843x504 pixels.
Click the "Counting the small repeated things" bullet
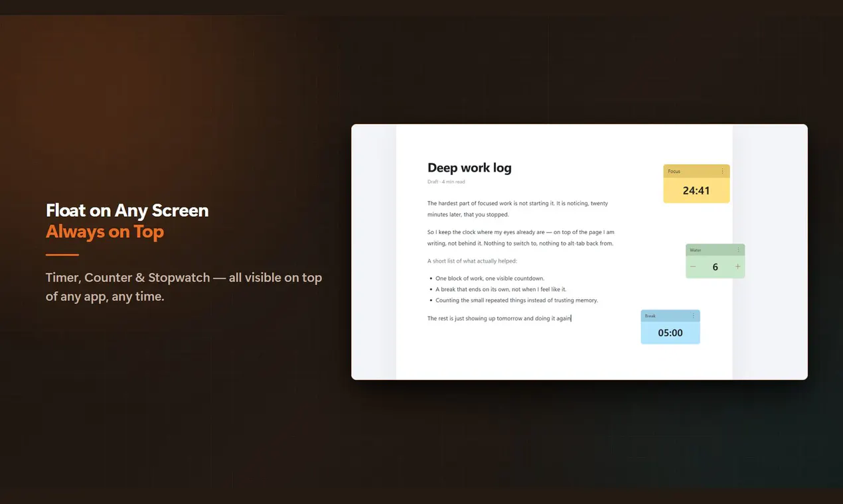click(x=516, y=300)
